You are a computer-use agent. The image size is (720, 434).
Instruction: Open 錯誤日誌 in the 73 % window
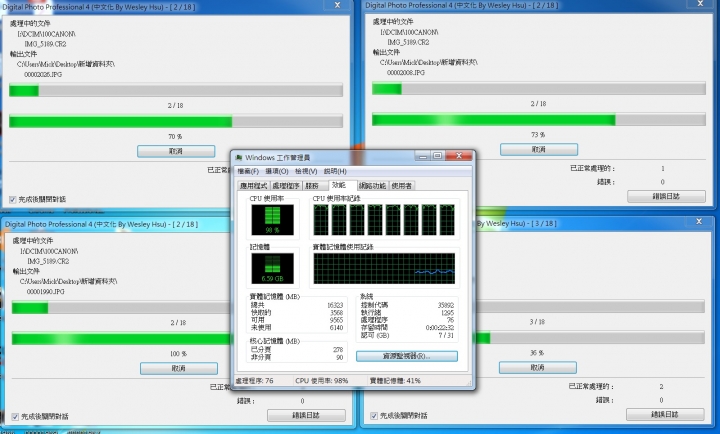(x=666, y=197)
